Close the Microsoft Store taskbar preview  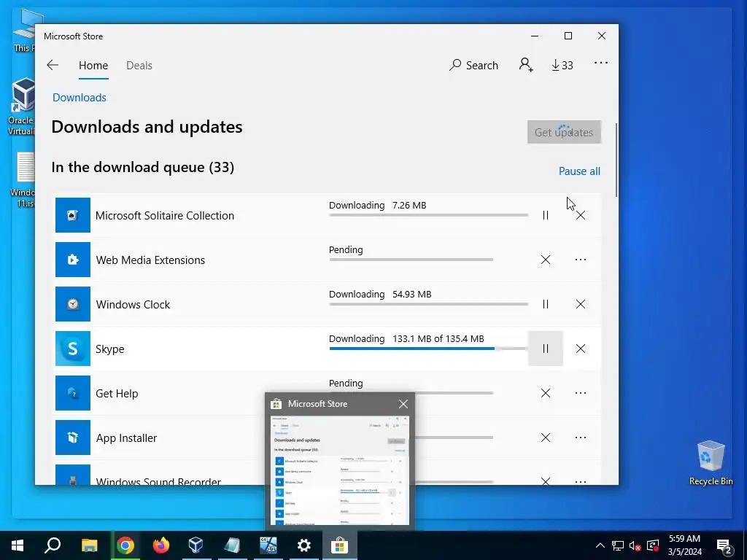pos(403,404)
